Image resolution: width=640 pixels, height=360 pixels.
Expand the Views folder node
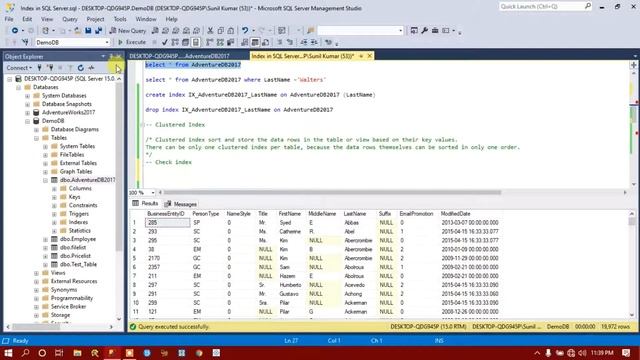36,273
